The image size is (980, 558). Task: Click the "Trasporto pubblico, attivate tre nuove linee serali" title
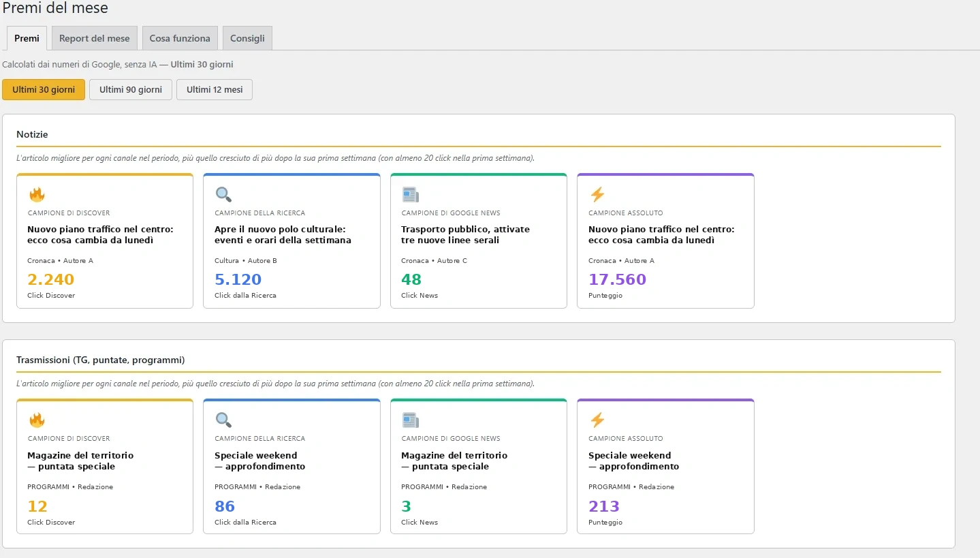tap(465, 234)
